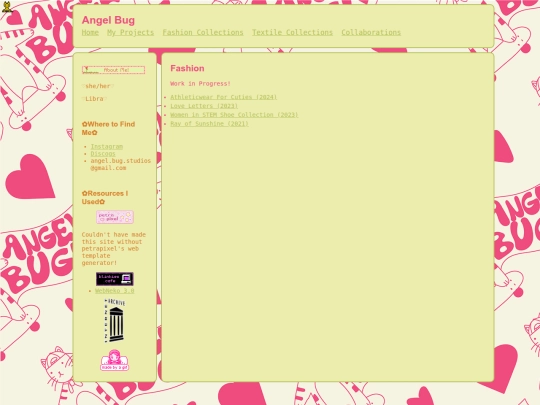
Task: Open the Collaborations navigation link
Action: [371, 32]
